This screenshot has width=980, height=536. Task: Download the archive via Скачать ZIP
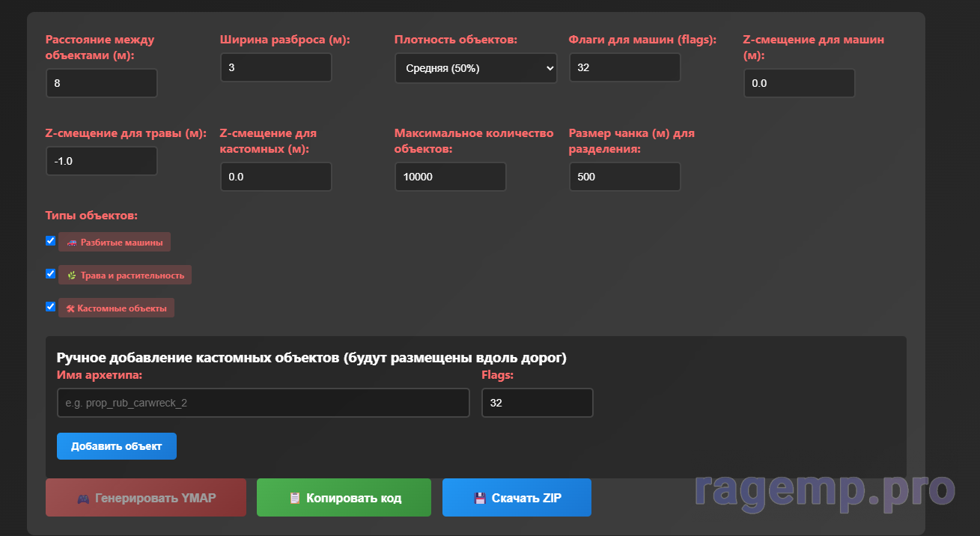(517, 498)
